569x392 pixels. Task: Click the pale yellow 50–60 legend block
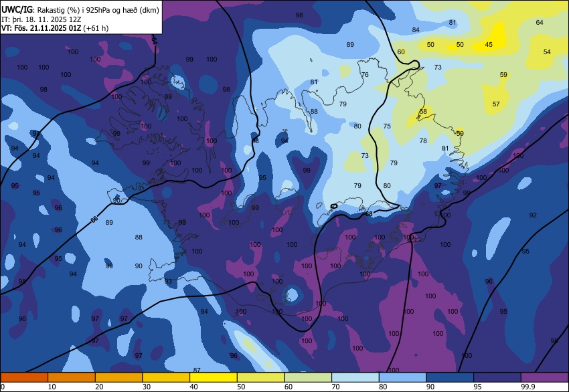[260, 377]
